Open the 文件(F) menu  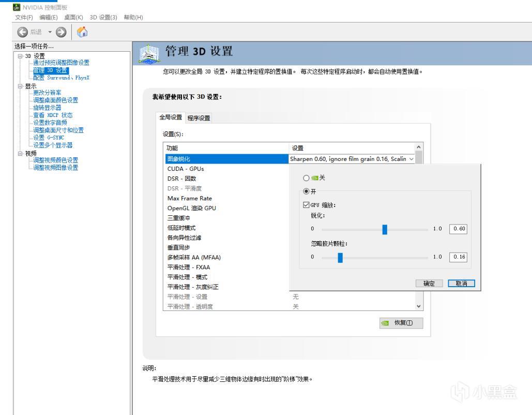click(24, 17)
